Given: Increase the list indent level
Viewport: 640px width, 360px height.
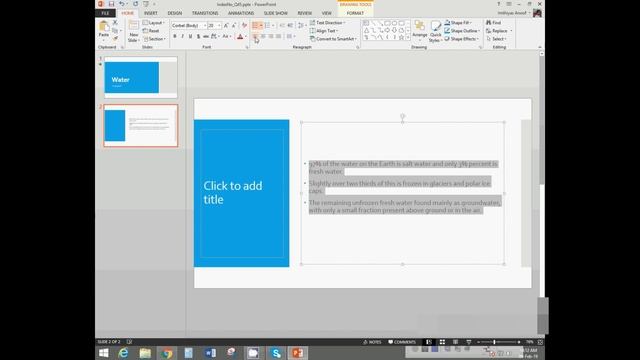Looking at the screenshot, I should point(290,25).
